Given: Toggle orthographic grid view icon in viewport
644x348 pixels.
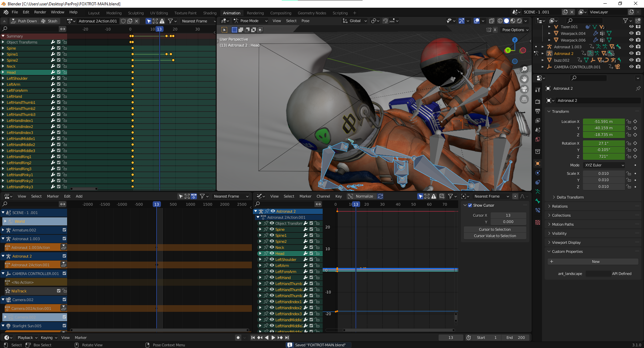Looking at the screenshot, I should coord(524,99).
